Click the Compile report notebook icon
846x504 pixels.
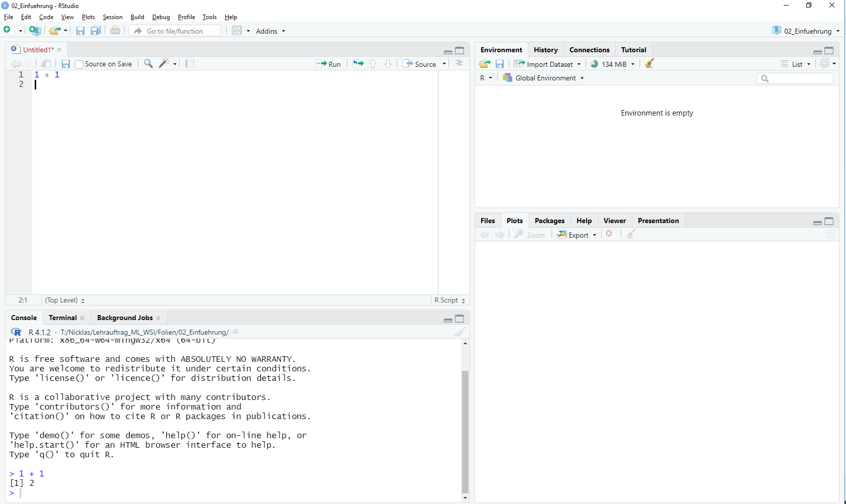click(x=190, y=63)
